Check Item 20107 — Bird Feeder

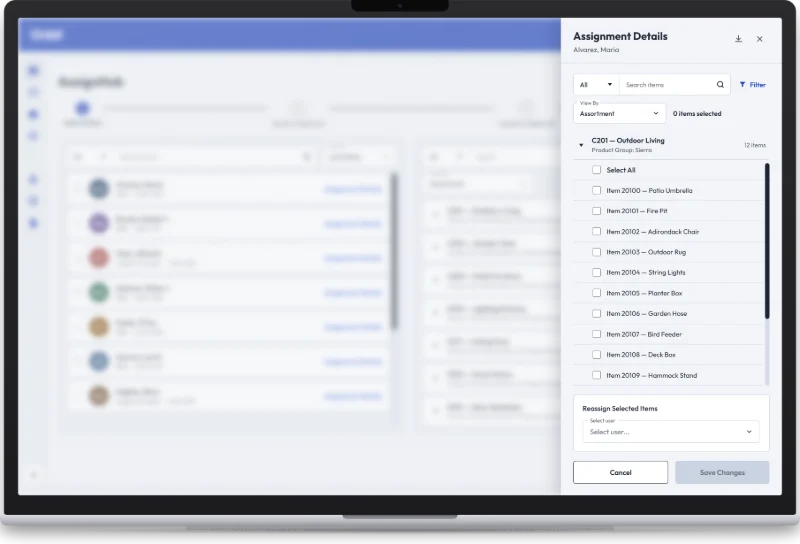(x=596, y=334)
